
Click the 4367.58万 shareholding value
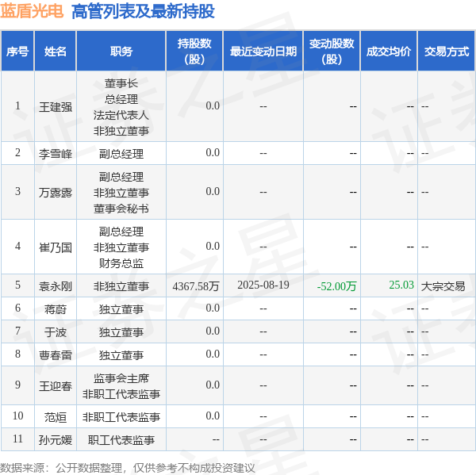196,286
